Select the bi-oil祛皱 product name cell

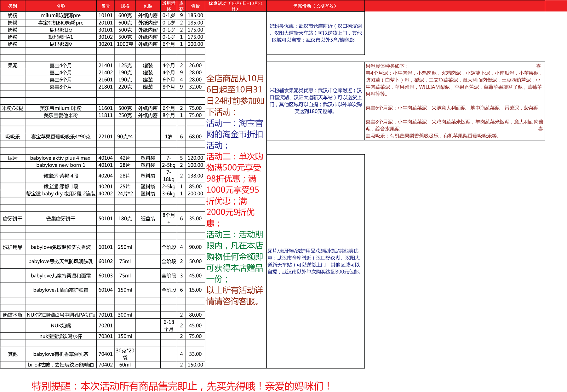point(61,365)
